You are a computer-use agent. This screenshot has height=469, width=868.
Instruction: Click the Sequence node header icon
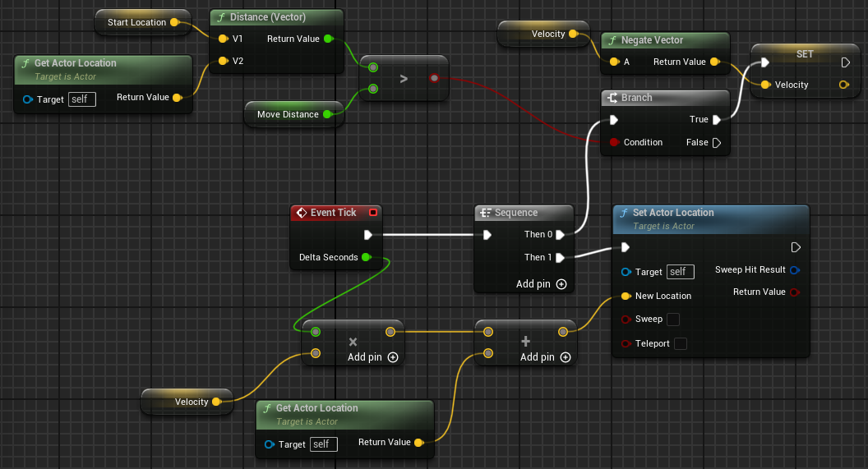pos(486,213)
